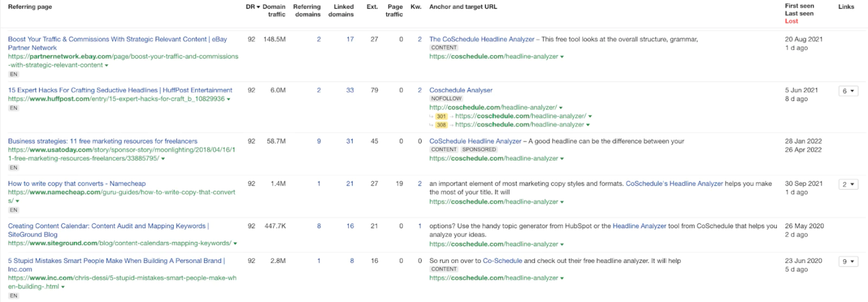Click linked domains 16 in SiteGround row
This screenshot has height=302, width=868.
pos(350,226)
